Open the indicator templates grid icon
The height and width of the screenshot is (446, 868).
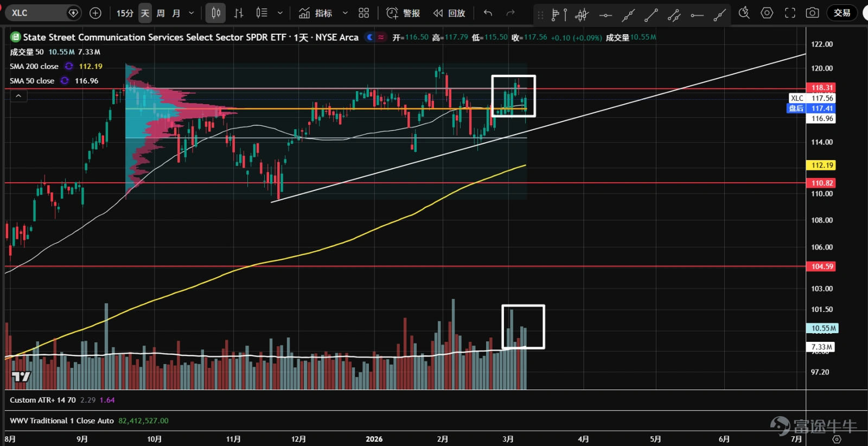coord(364,13)
